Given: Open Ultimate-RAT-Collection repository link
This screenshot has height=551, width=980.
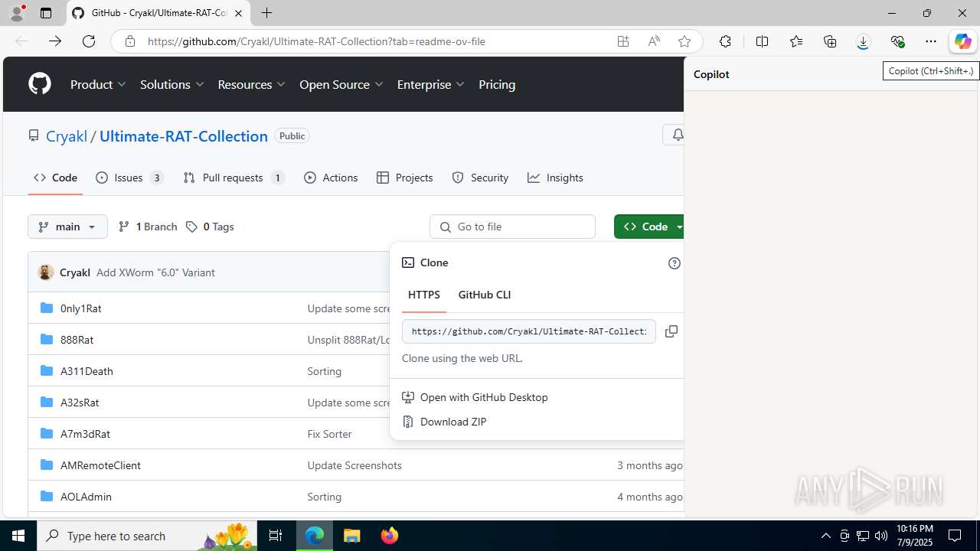Looking at the screenshot, I should click(x=184, y=136).
